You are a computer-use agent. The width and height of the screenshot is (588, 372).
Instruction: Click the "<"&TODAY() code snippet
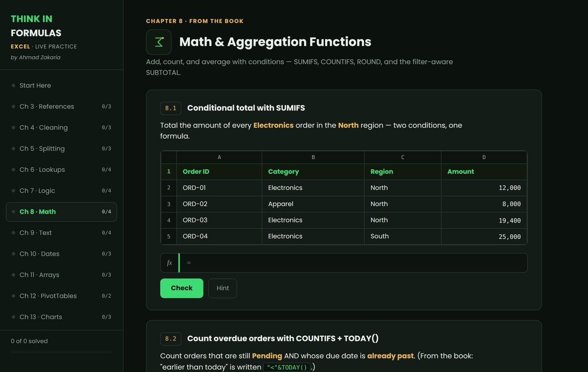[x=287, y=367]
